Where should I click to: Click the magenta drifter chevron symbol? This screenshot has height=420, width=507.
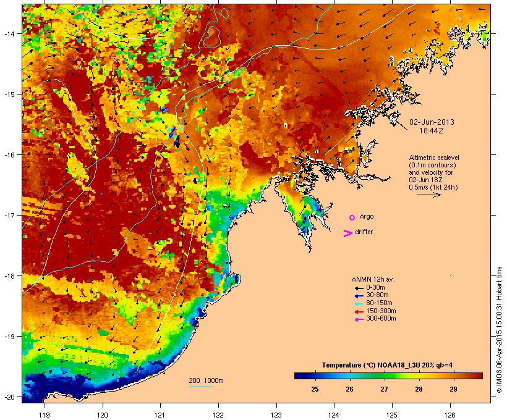click(347, 233)
